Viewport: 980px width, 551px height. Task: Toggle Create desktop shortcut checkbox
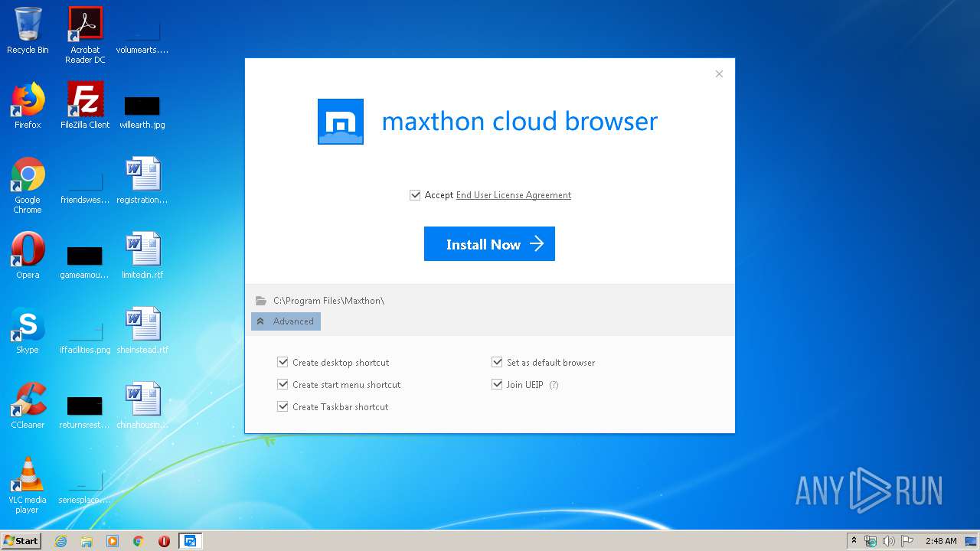point(283,362)
